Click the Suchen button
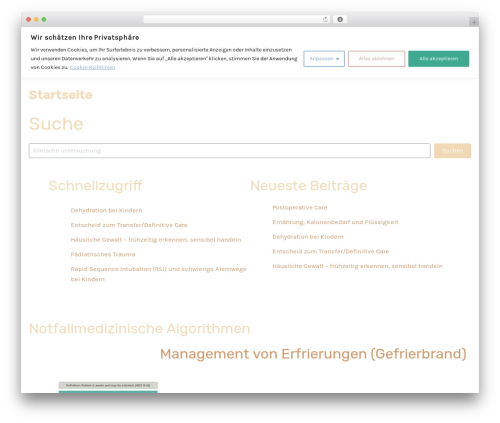Image resolution: width=500 pixels, height=423 pixels. 452,151
